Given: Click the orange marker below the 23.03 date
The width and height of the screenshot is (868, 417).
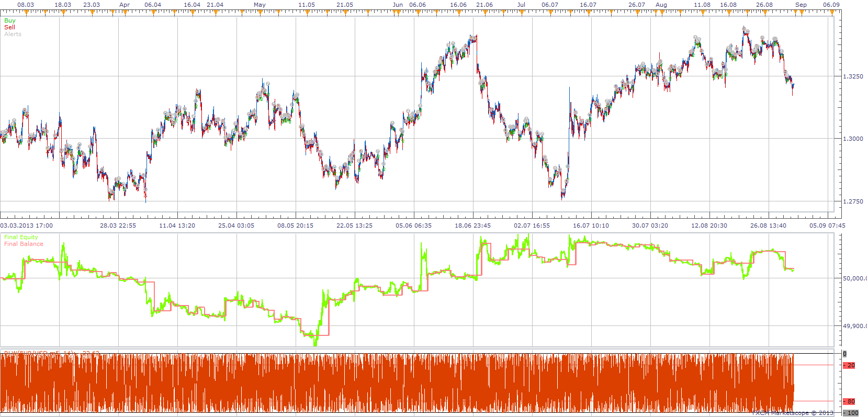Looking at the screenshot, I should point(92,12).
